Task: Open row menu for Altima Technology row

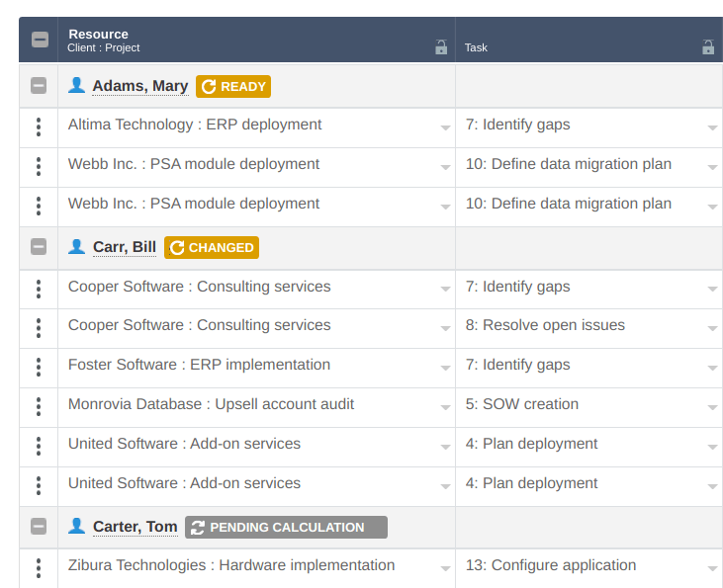Action: point(39,127)
